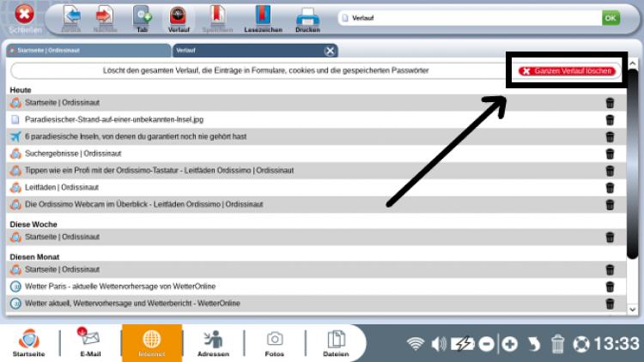Print the page with Drucken
Image resolution: width=644 pixels, height=362 pixels.
click(x=307, y=18)
